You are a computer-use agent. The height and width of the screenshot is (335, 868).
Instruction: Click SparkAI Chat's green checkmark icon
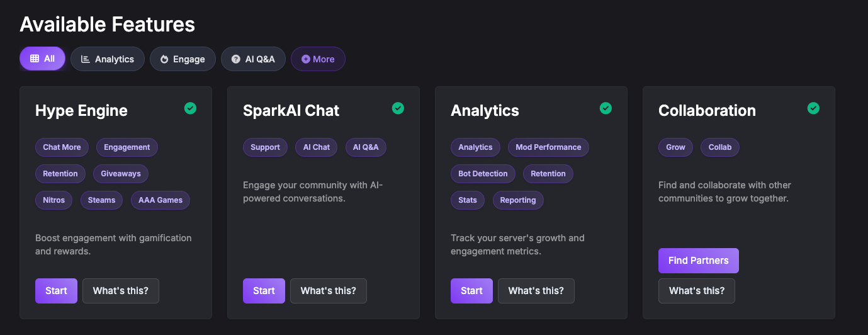(x=398, y=108)
